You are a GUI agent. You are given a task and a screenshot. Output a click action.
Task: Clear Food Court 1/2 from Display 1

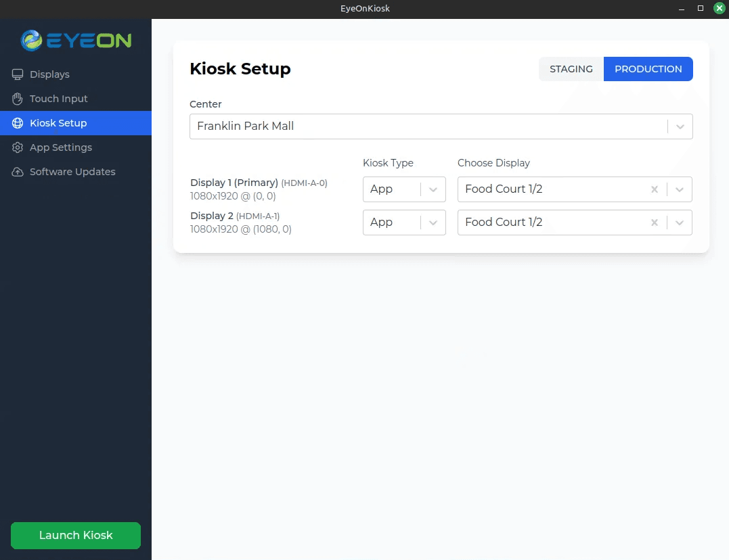click(x=654, y=189)
